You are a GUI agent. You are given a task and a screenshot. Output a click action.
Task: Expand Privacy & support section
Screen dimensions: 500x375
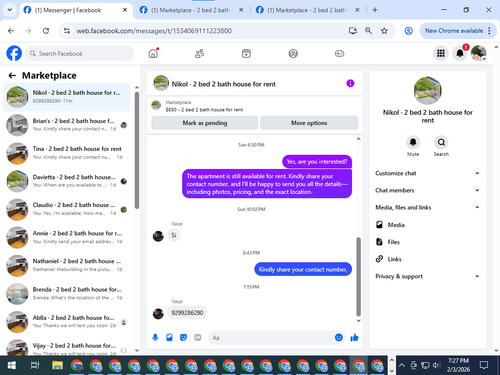click(427, 276)
